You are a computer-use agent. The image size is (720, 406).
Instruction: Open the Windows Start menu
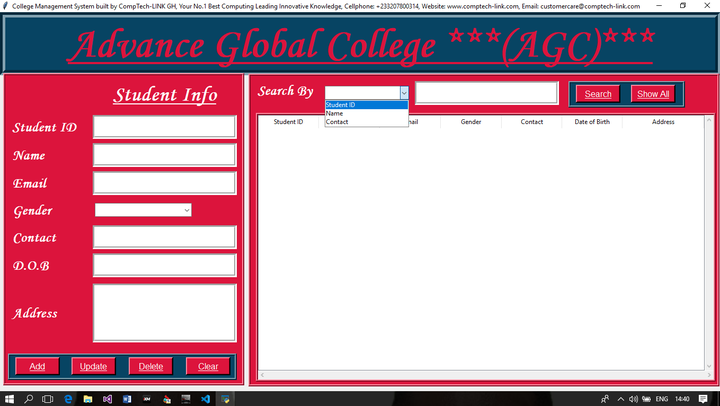pos(9,399)
